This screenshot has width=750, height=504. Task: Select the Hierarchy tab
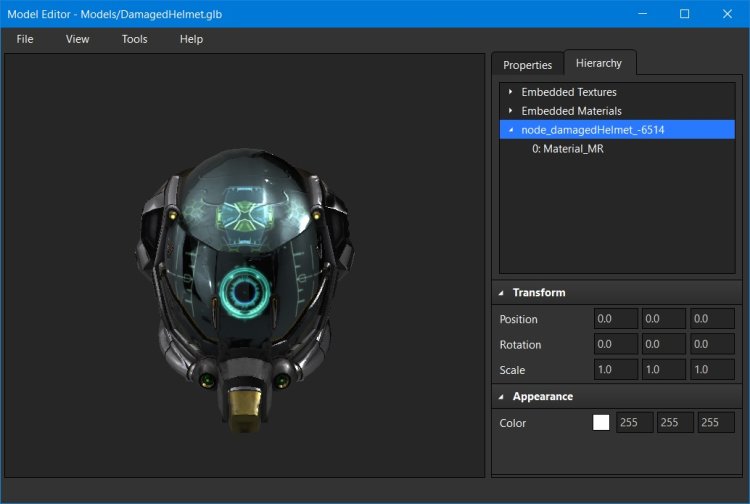point(599,63)
